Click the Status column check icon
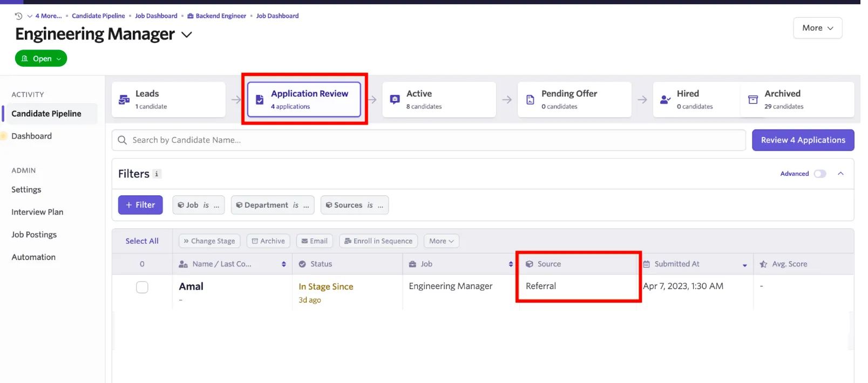The image size is (868, 383). (x=302, y=264)
